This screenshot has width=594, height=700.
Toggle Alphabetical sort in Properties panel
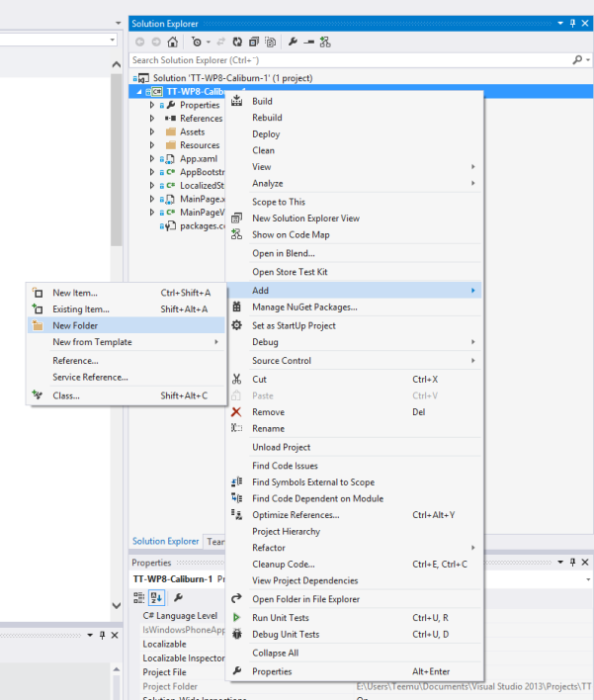[x=156, y=597]
